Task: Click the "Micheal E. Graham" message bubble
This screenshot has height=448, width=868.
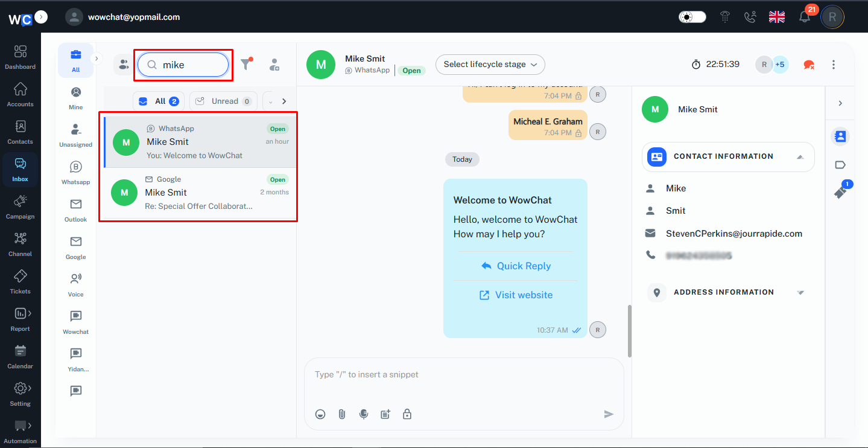Action: 548,125
